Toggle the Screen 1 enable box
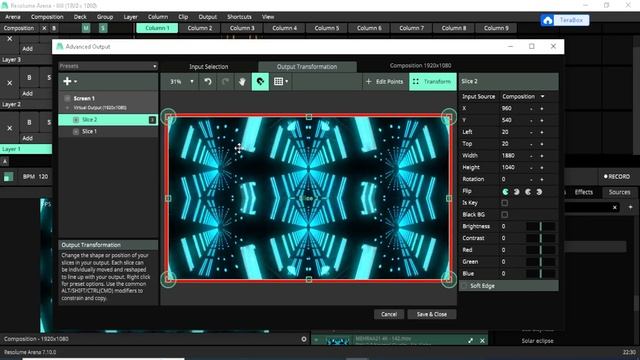This screenshot has width=640, height=360. pyautogui.click(x=67, y=98)
